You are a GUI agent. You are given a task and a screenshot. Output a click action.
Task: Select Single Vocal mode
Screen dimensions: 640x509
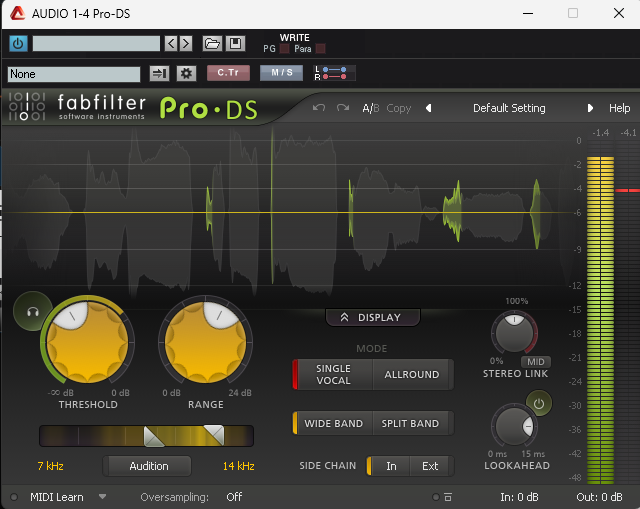pyautogui.click(x=333, y=374)
